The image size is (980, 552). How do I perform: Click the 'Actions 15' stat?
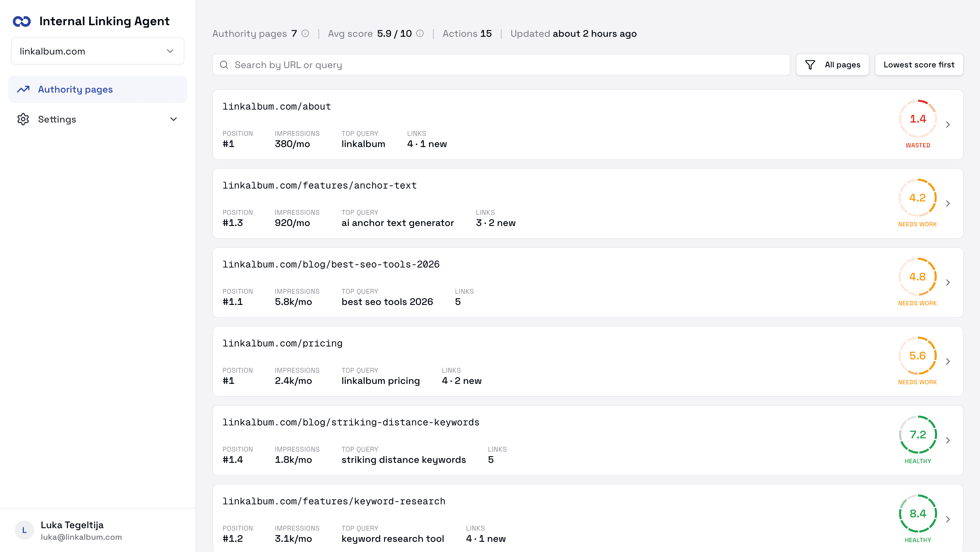[x=467, y=33]
